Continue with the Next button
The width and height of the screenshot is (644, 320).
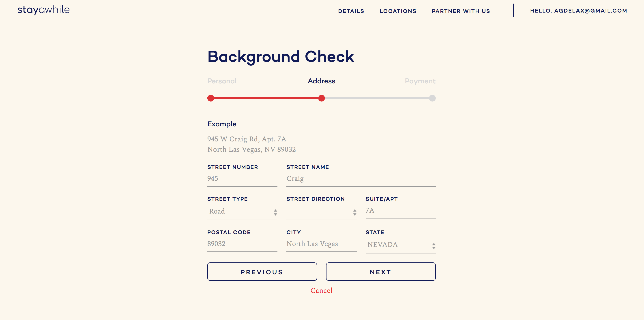[x=381, y=272]
